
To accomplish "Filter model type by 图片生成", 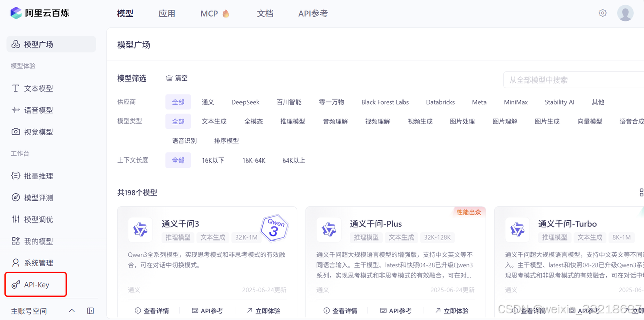I will click(547, 121).
